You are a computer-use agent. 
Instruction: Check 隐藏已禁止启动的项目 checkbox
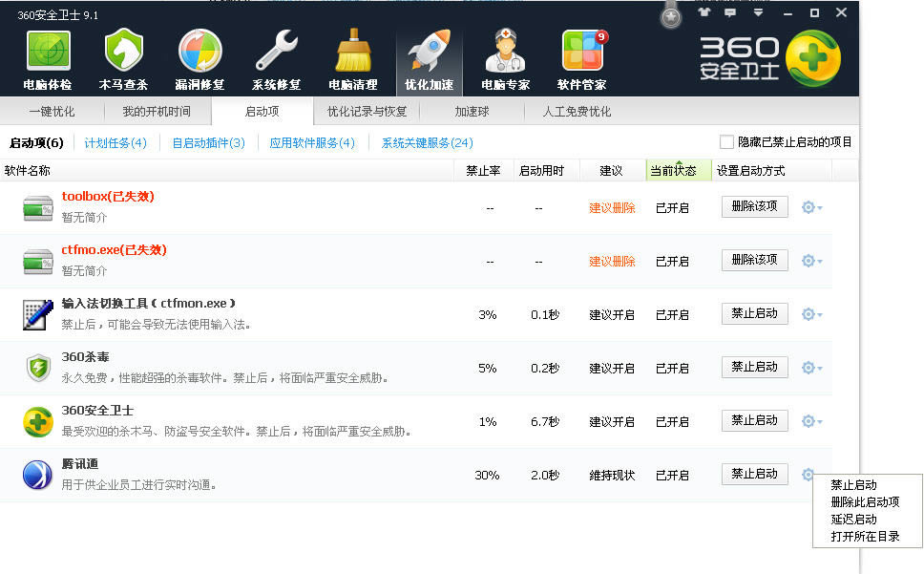click(x=727, y=142)
